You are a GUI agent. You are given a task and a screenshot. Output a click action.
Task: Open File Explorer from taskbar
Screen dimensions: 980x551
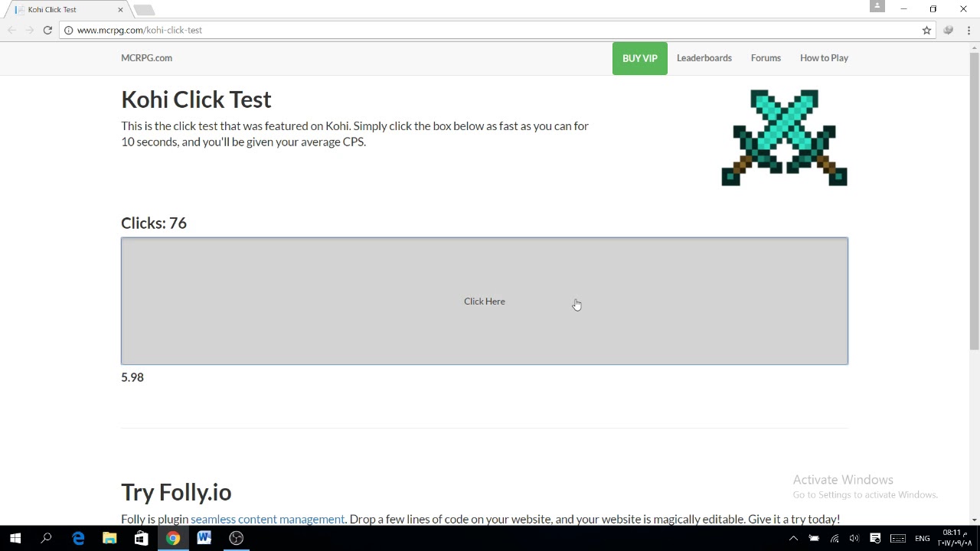(x=109, y=538)
